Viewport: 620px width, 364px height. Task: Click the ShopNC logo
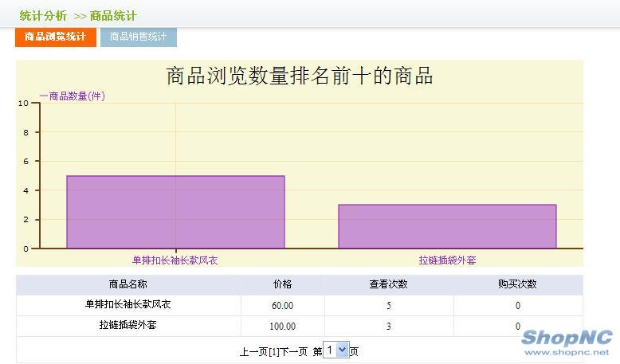pyautogui.click(x=566, y=339)
